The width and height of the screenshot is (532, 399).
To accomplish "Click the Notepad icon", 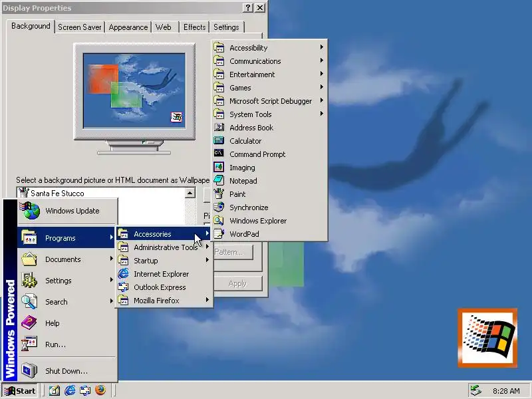I will point(219,180).
